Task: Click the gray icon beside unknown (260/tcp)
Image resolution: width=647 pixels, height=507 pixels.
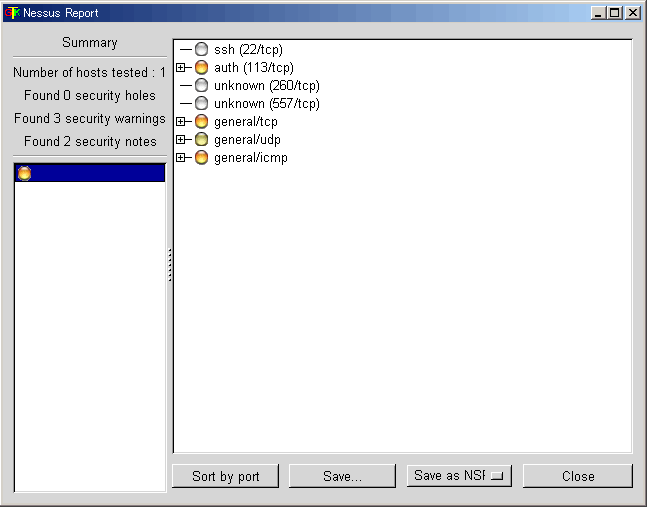Action: pos(201,85)
